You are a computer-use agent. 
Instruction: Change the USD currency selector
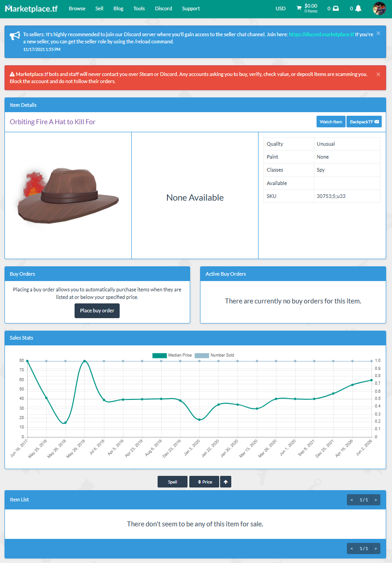coord(280,8)
